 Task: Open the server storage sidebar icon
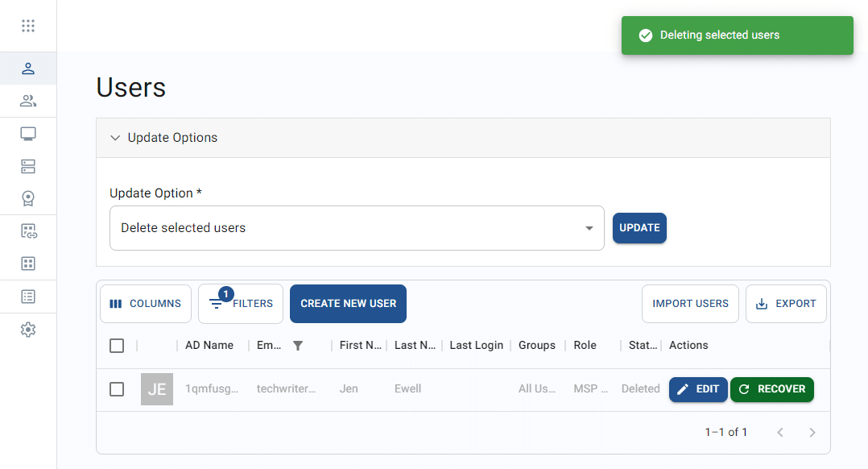click(28, 166)
